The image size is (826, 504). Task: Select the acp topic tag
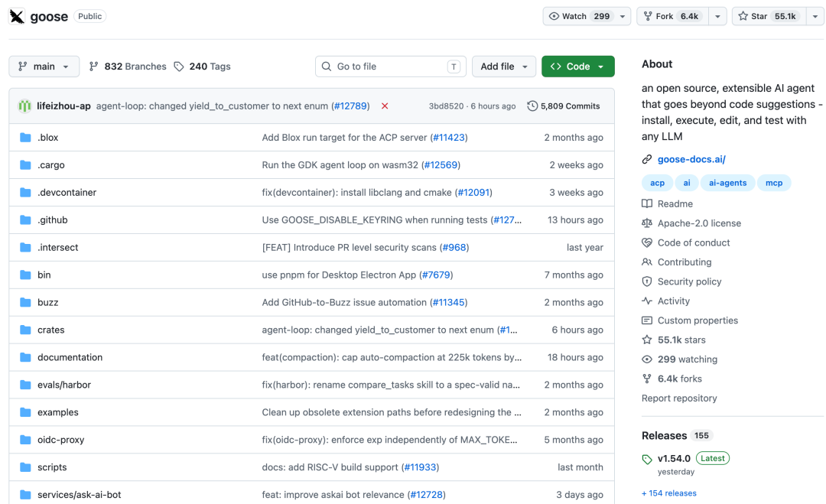(x=657, y=183)
